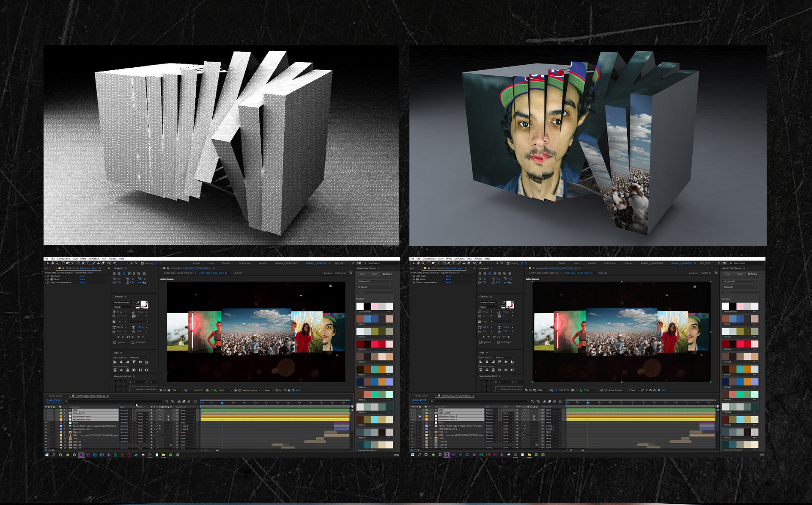This screenshot has width=812, height=505.
Task: Switch to Explore tab in left Adobe Color Themes
Action: (375, 274)
